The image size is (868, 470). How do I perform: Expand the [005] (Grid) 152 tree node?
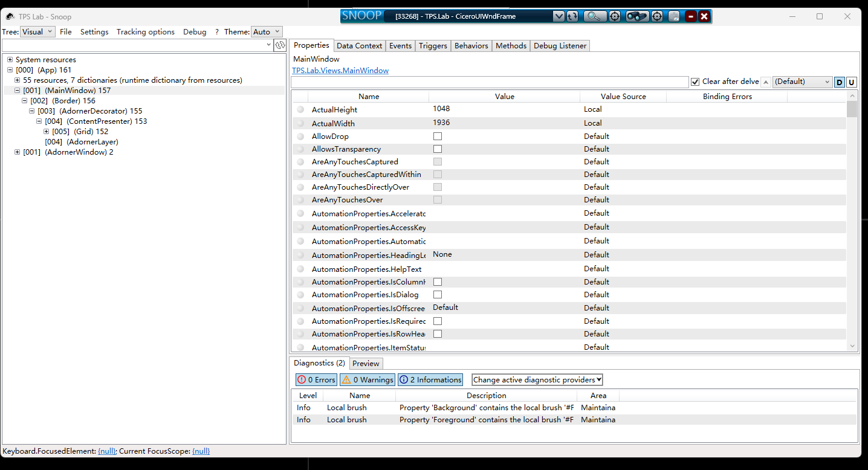pyautogui.click(x=47, y=132)
